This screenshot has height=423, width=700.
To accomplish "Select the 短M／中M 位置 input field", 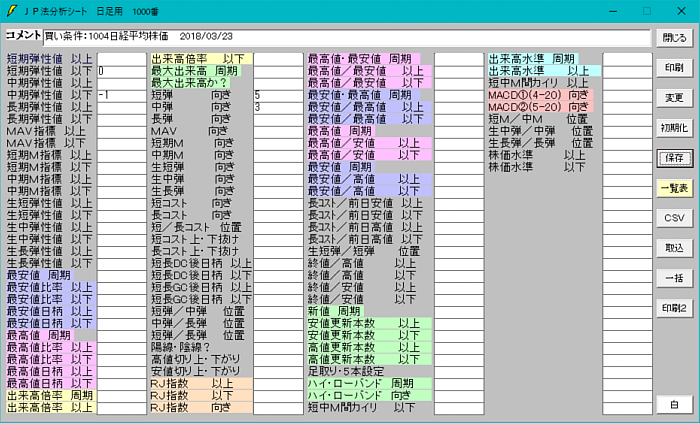I will tap(627, 120).
